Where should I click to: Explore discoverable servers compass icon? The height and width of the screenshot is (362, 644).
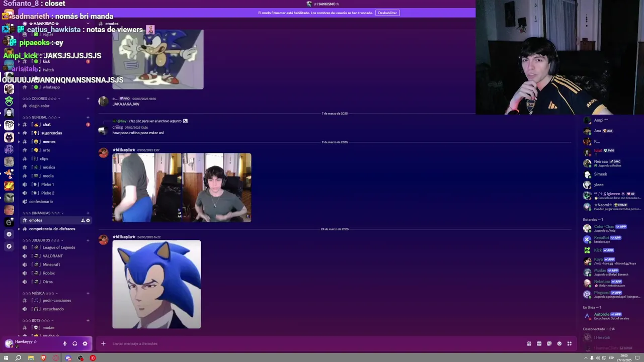[x=9, y=246]
